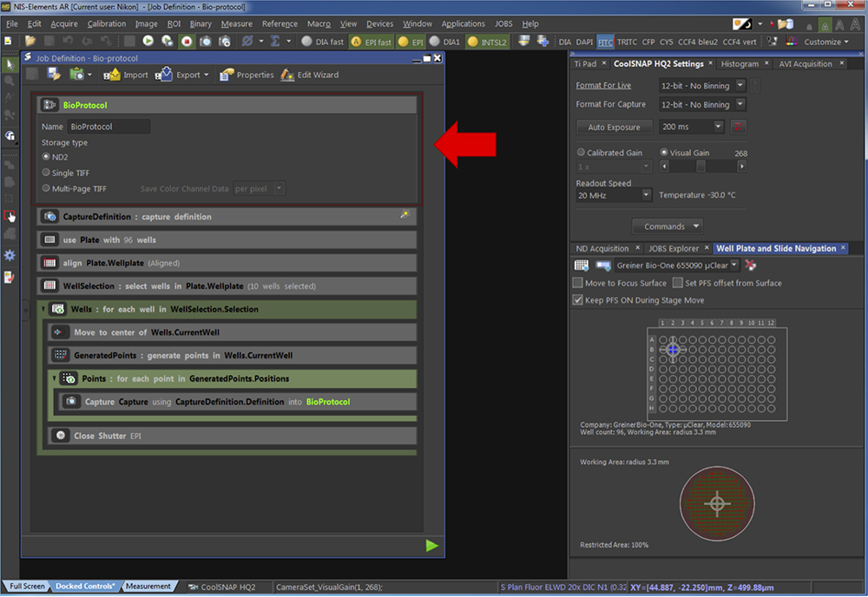Click the Measurement layout tab
Image resolution: width=868 pixels, height=597 pixels.
[x=148, y=586]
